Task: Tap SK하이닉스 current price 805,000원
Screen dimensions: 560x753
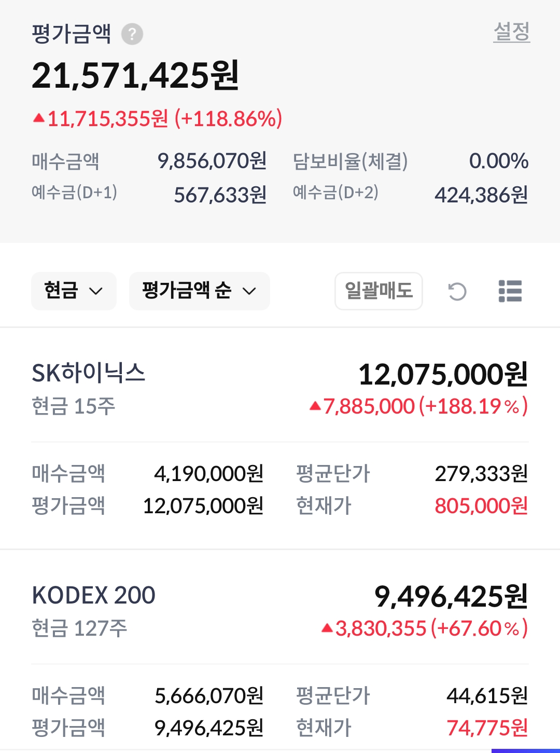Action: point(481,506)
